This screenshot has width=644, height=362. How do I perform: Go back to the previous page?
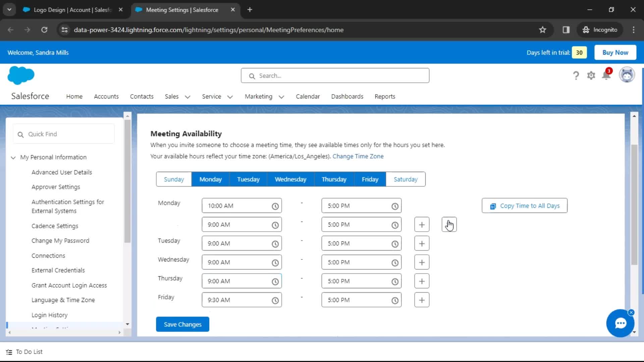[x=11, y=30]
